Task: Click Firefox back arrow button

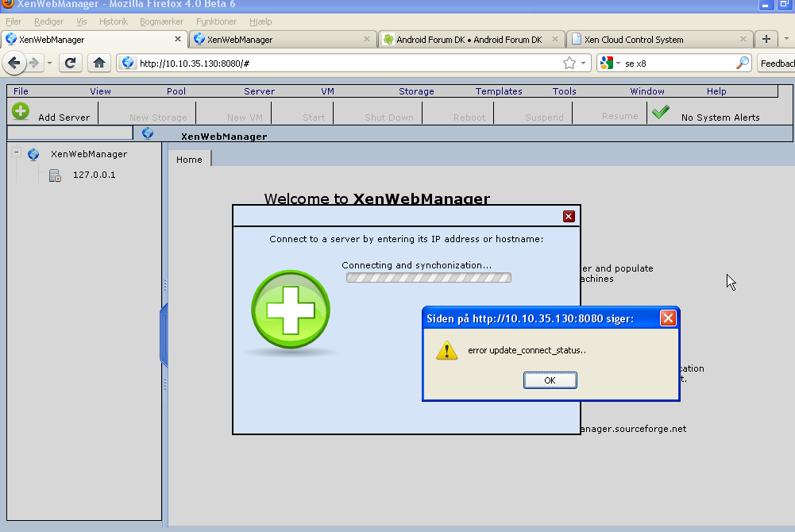Action: [x=15, y=63]
